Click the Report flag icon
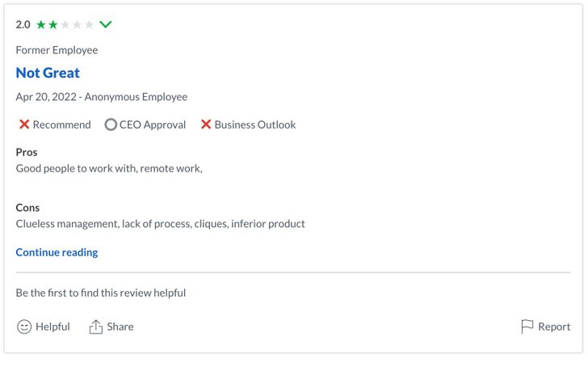This screenshot has height=388, width=588. [527, 327]
